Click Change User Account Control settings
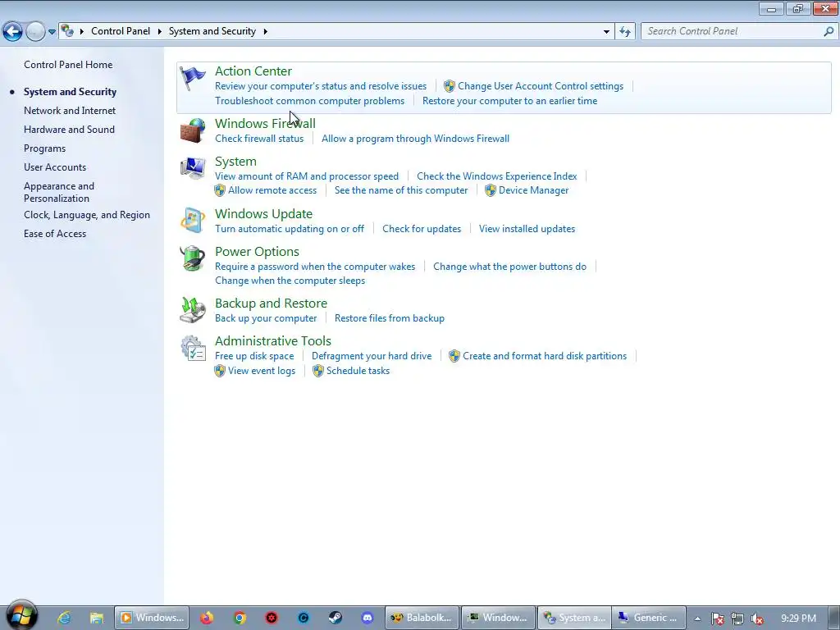Screen dimensions: 840x630 click(x=541, y=85)
